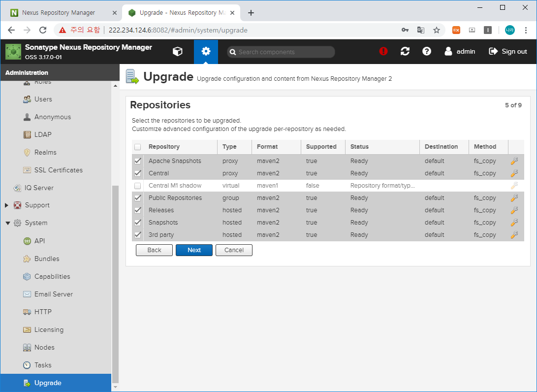Viewport: 537px width, 392px height.
Task: Check the Central M1 shadow checkbox
Action: (x=138, y=186)
